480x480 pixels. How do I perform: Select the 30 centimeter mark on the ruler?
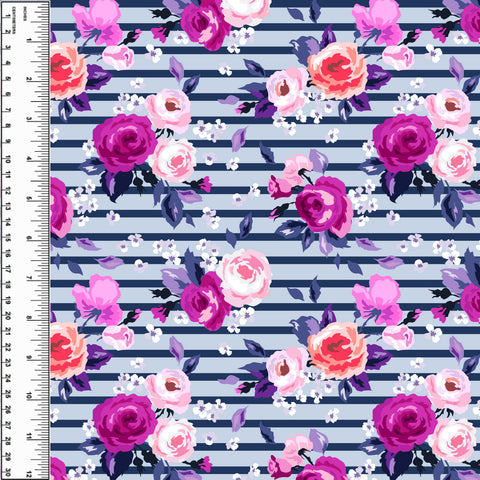(x=7, y=473)
